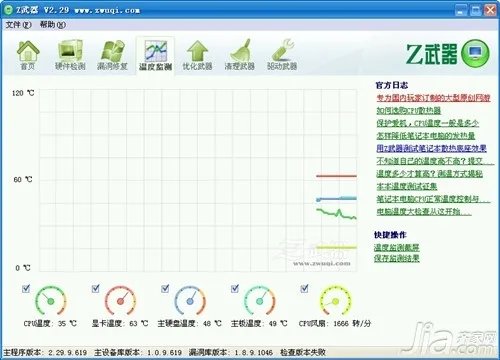
Task: Click the 保存监测结果 shortcut link
Action: pyautogui.click(x=397, y=258)
